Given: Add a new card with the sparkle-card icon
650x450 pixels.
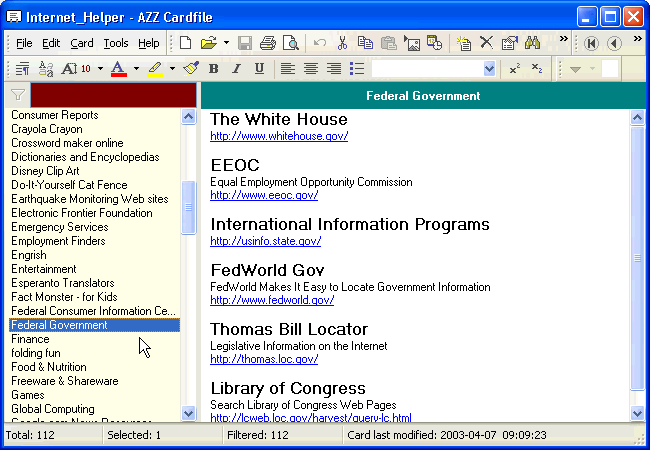Looking at the screenshot, I should pyautogui.click(x=463, y=43).
